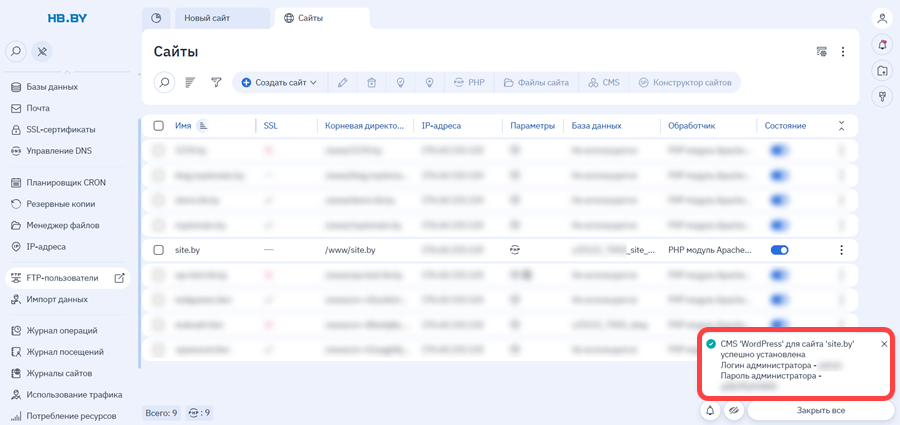Open IP-адреса in sidebar
This screenshot has width=900, height=425.
(x=68, y=246)
